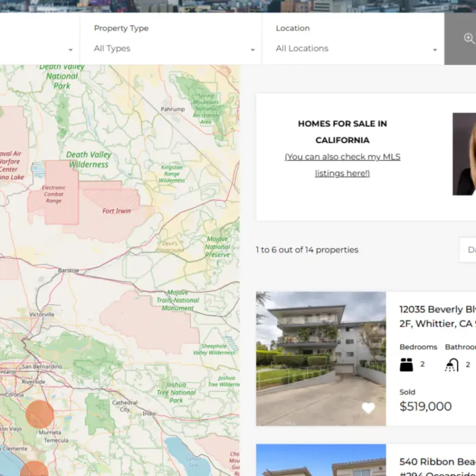476x476 pixels.
Task: Open the MLS listings link
Action: [x=343, y=165]
